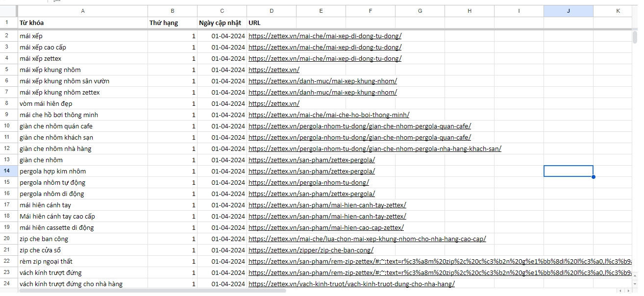
Task: Select the cell 'zip che cửa sổ'
Action: (x=82, y=250)
